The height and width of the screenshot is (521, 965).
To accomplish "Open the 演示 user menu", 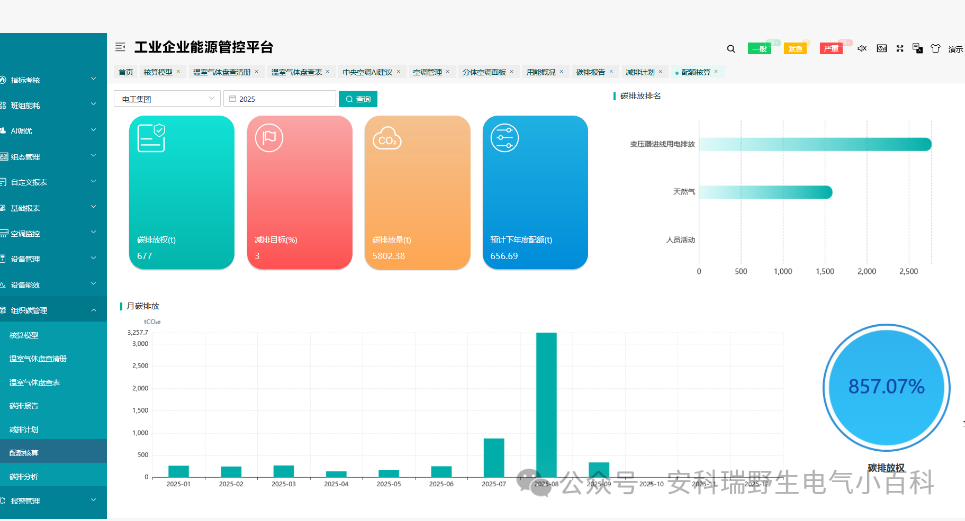I will coord(956,49).
